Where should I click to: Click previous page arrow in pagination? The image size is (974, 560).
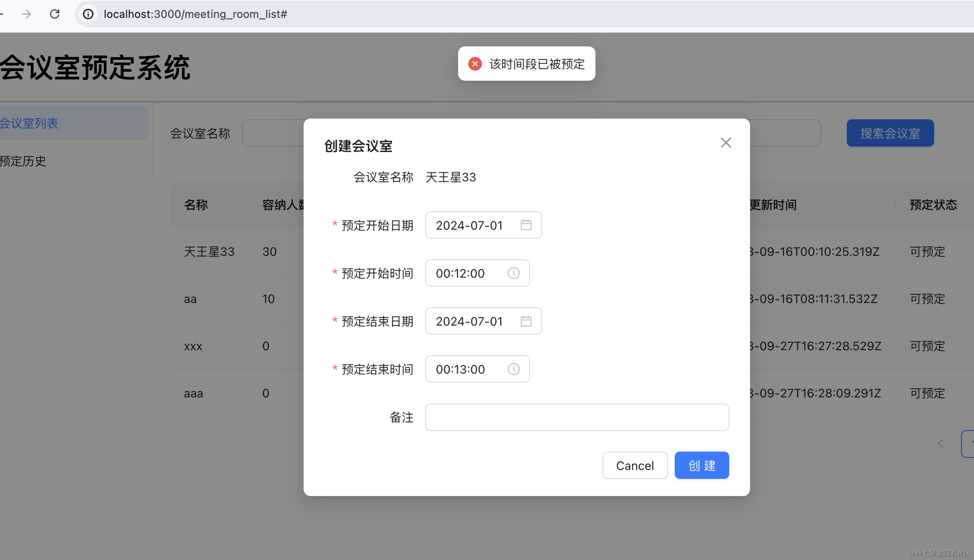[940, 443]
